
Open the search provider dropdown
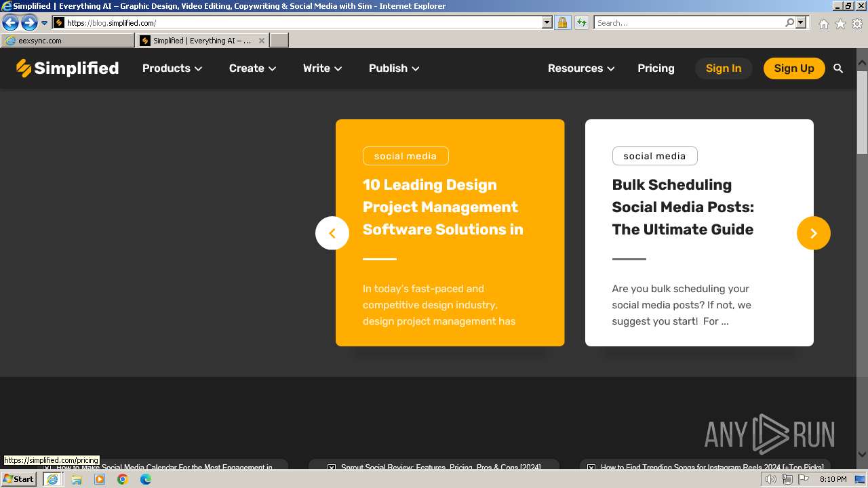coord(801,22)
